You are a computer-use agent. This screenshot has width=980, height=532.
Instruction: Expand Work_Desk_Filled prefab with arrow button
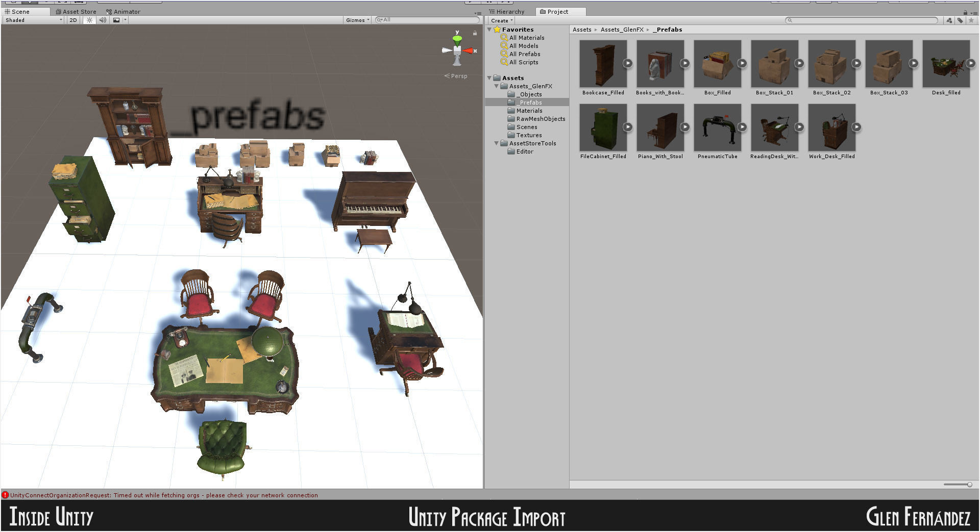point(856,127)
